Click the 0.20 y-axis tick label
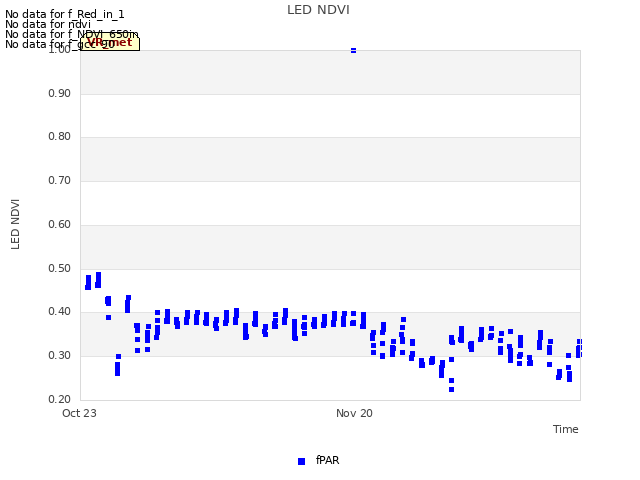 (60, 400)
